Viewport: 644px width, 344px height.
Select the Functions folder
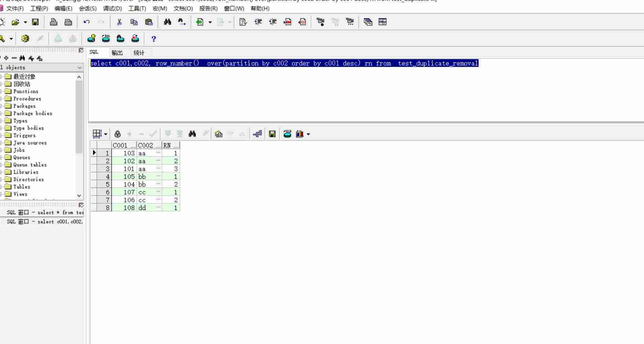click(26, 91)
